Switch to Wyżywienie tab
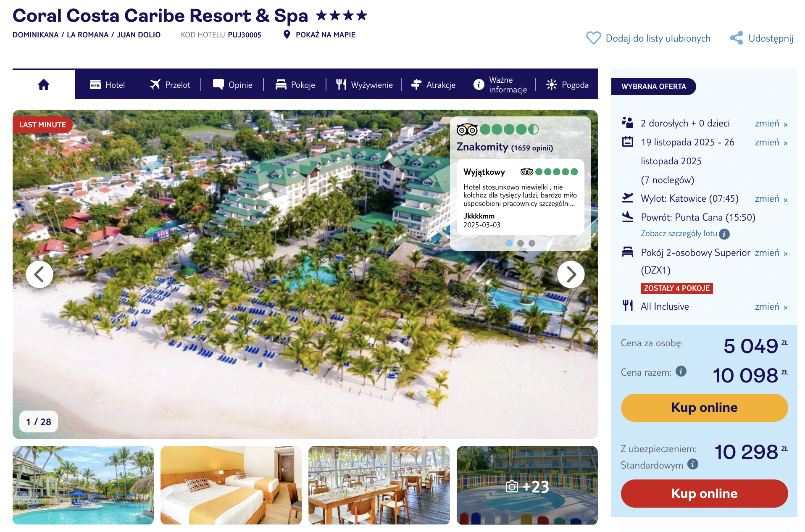The height and width of the screenshot is (532, 805). click(x=364, y=84)
